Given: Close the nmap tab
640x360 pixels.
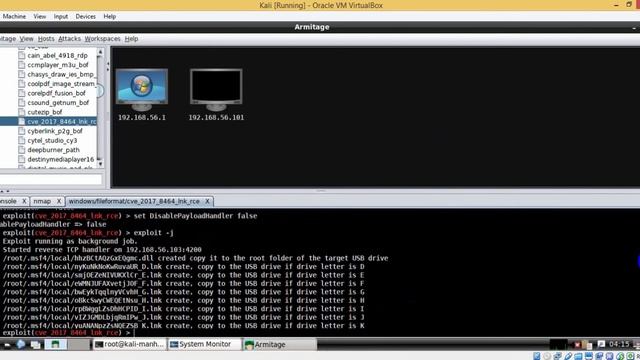Looking at the screenshot, I should coord(59,201).
